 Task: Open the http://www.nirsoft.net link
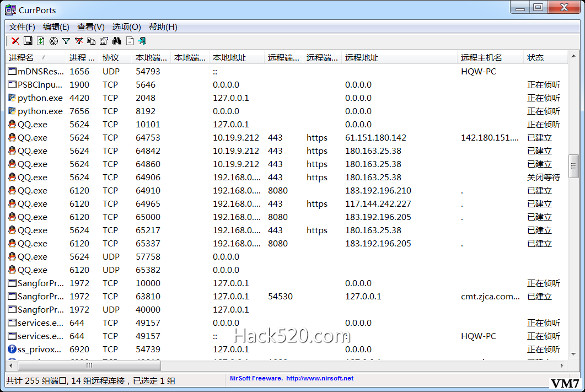[x=320, y=378]
